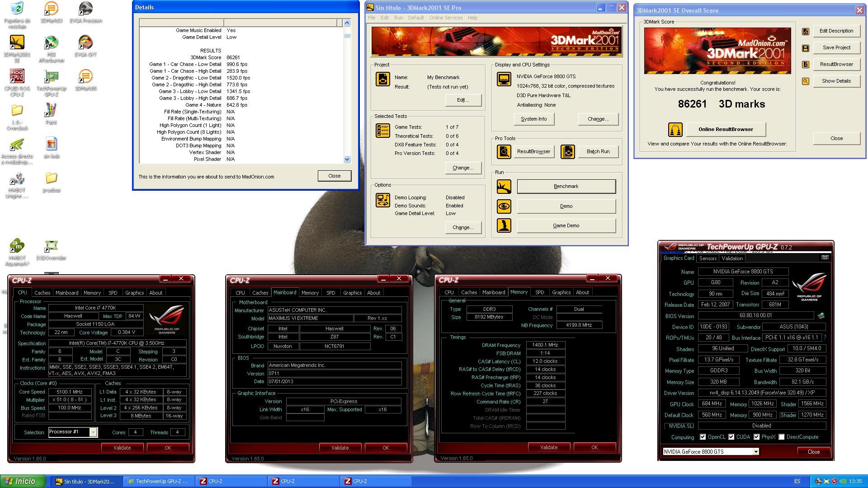Open the Processor #1 selection dropdown
Image resolution: width=868 pixels, height=488 pixels.
pyautogui.click(x=93, y=432)
